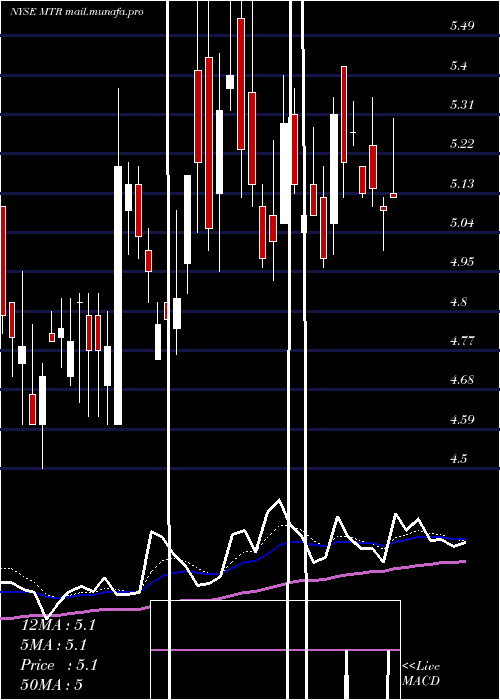
Task: Click the 5.31 price axis label
Action: [461, 105]
